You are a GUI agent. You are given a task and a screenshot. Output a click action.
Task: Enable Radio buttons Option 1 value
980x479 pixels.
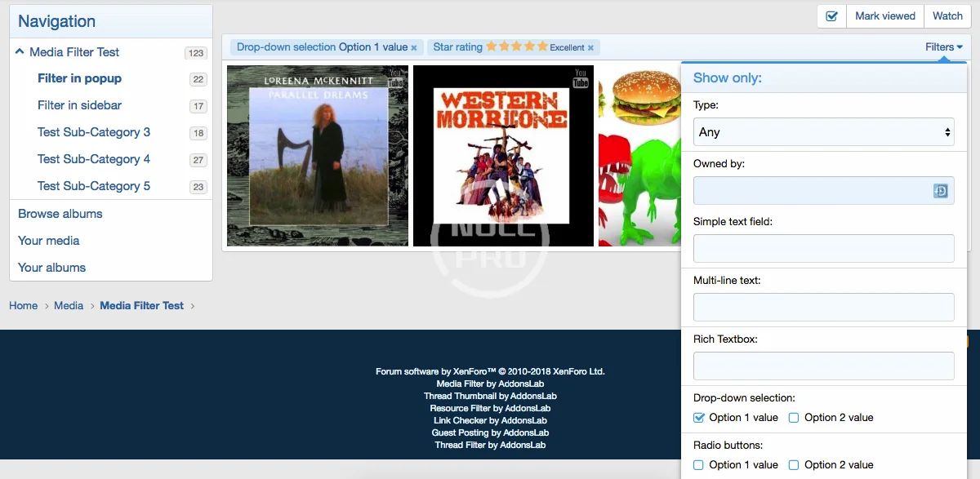[x=699, y=465]
